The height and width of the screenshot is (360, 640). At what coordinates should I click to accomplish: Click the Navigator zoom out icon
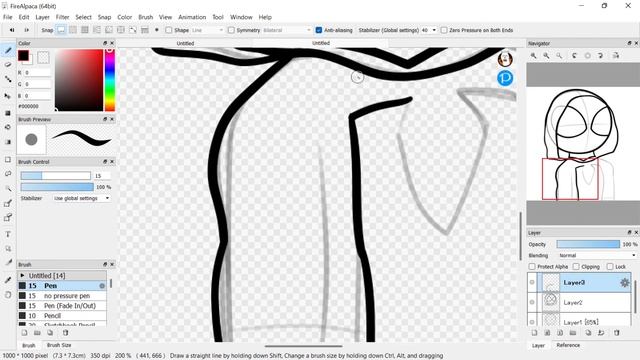click(x=546, y=56)
